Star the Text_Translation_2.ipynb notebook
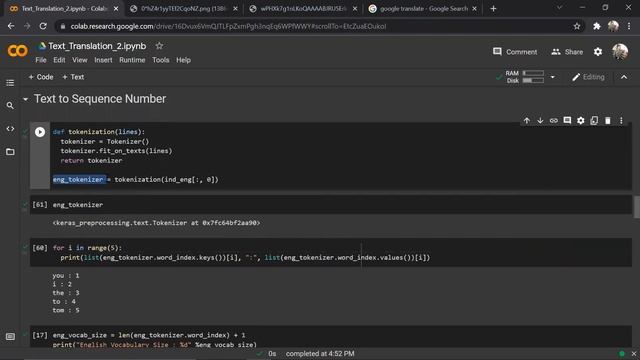 (x=159, y=46)
